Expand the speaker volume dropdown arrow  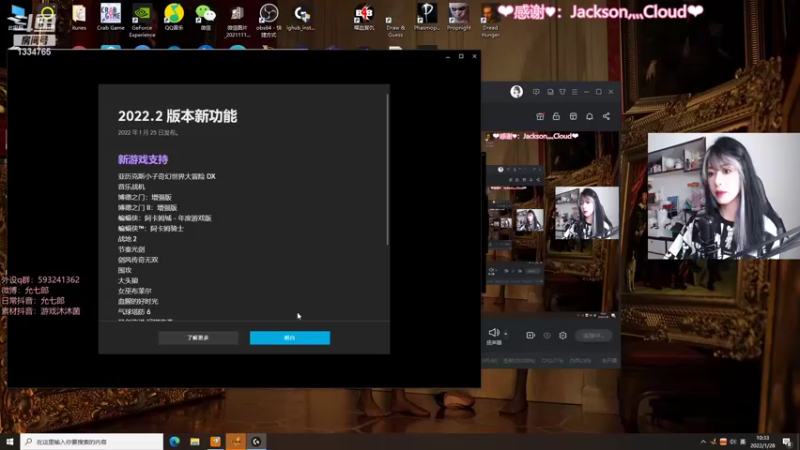tap(506, 334)
